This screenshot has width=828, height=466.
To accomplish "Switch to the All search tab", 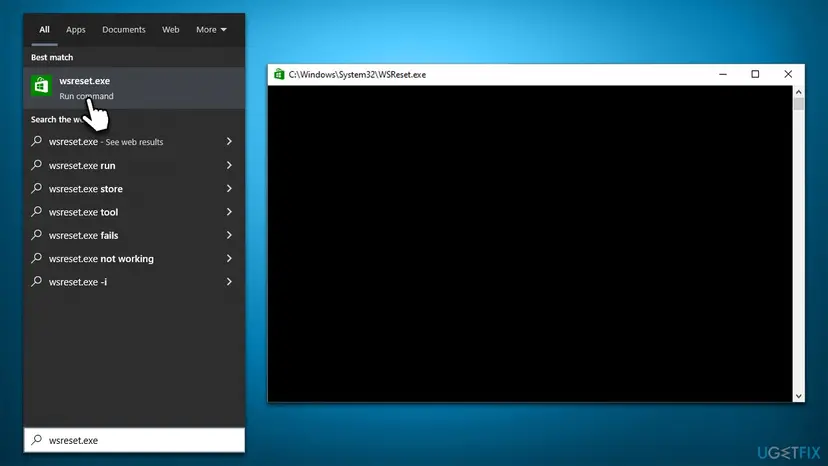I will pos(44,30).
